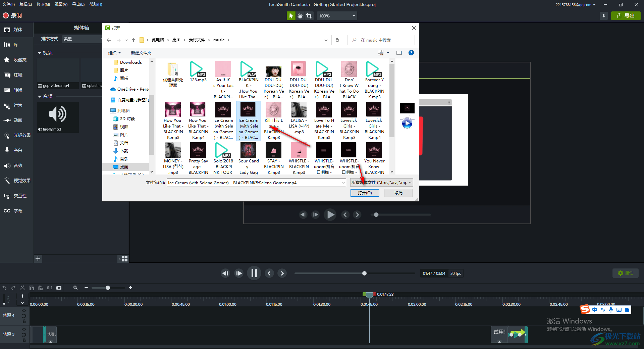Click the green Export button
Viewport: 644px width, 349px height.
point(626,16)
